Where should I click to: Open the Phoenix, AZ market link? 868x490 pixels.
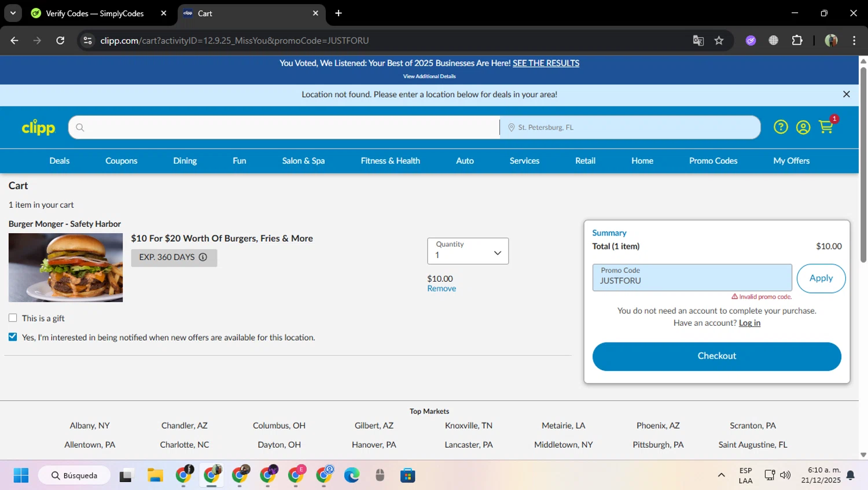[x=658, y=426]
